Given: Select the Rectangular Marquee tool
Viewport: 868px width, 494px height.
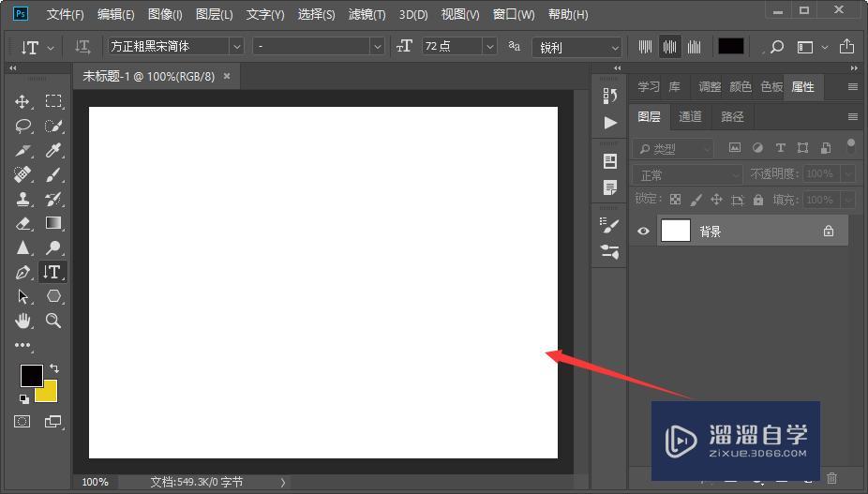Looking at the screenshot, I should [53, 101].
